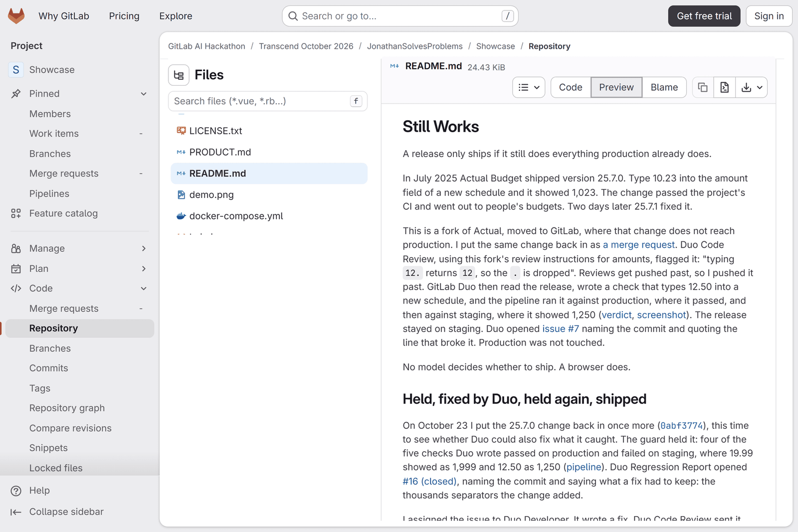Click the Showcase project avatar S

tap(16, 70)
